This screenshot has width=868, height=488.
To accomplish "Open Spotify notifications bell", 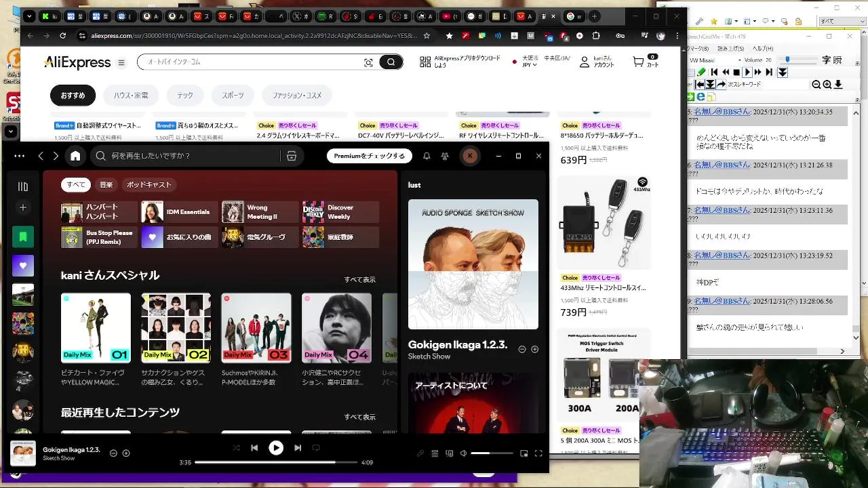I will (427, 156).
